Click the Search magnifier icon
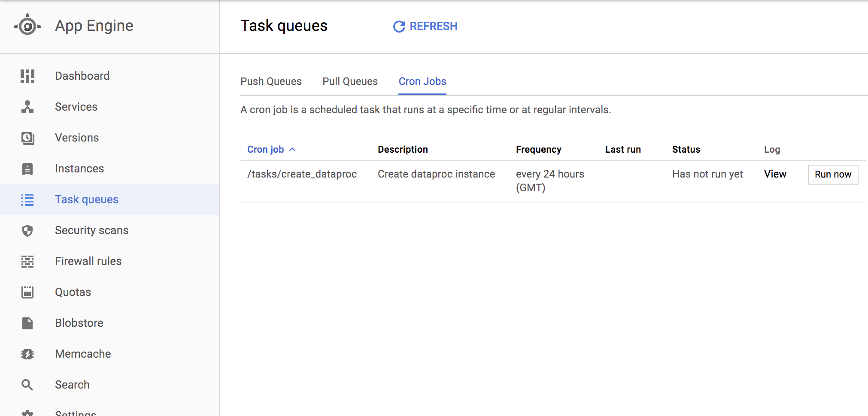The image size is (868, 416). [x=27, y=385]
